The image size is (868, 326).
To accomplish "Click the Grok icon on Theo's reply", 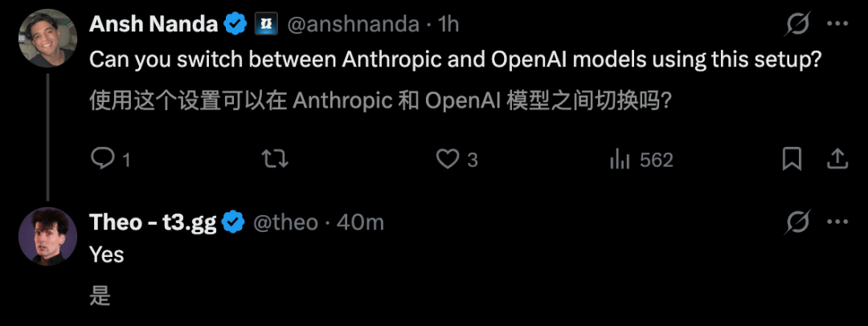I will (798, 222).
